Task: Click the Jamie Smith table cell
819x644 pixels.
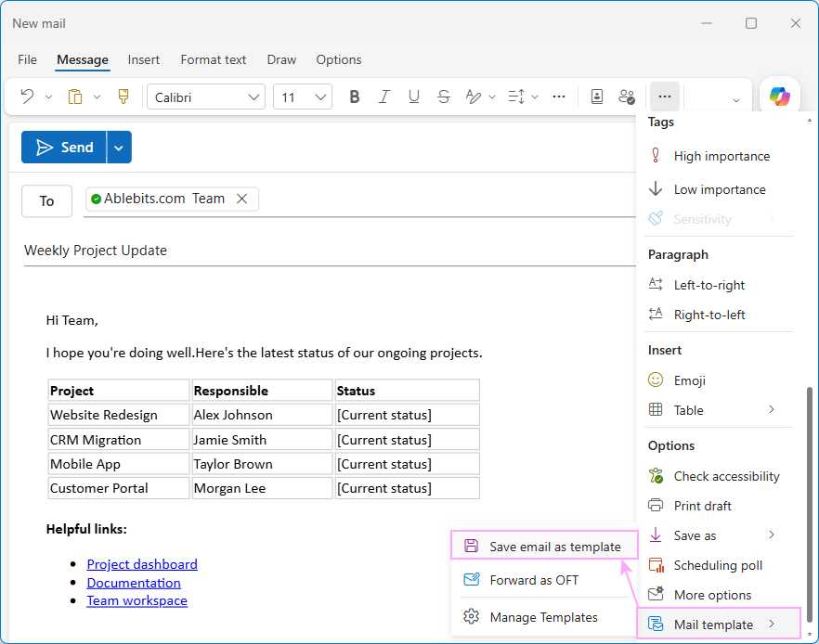Action: [262, 440]
